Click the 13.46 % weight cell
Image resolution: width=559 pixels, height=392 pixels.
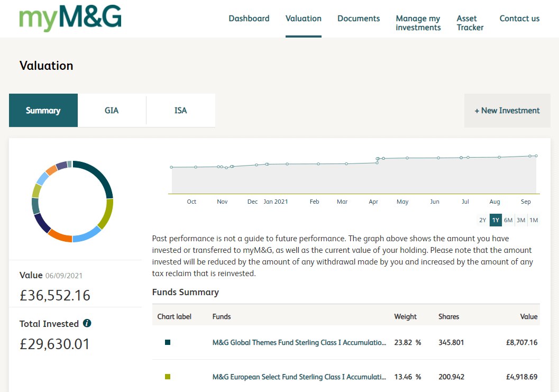[408, 377]
